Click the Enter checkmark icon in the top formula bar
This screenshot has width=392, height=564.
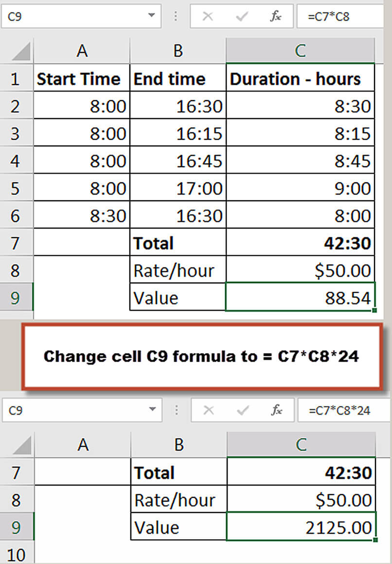(x=242, y=16)
